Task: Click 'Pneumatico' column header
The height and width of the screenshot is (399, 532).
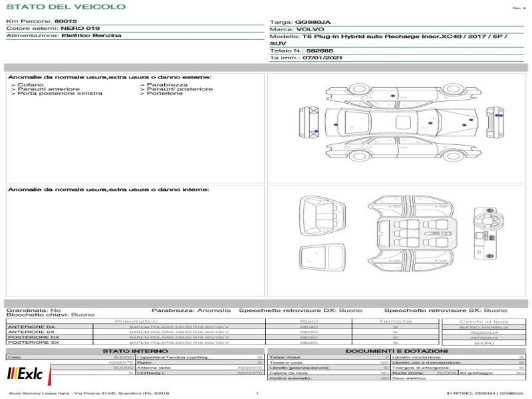Action: click(136, 321)
